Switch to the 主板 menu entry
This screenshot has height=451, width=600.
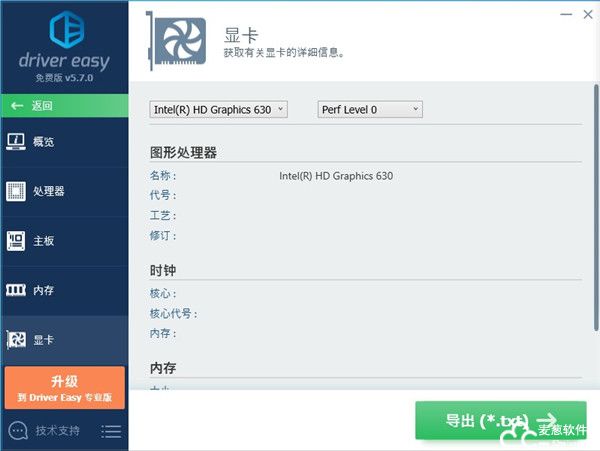(44, 241)
